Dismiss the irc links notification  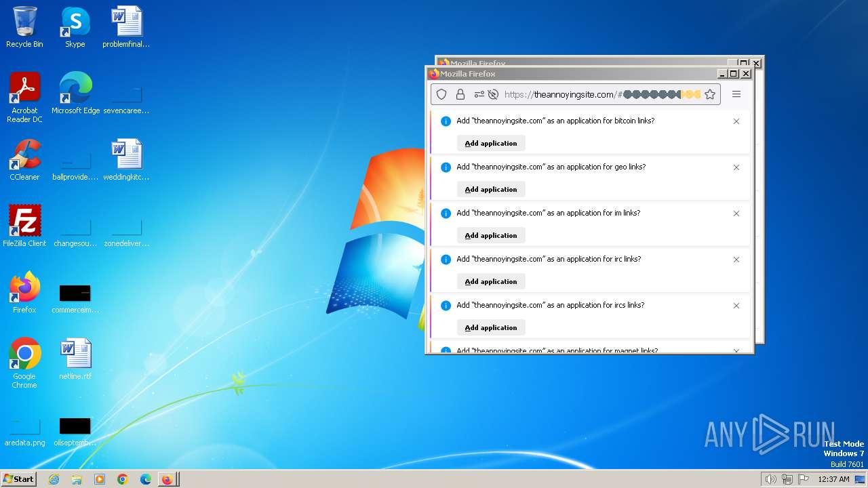(736, 260)
